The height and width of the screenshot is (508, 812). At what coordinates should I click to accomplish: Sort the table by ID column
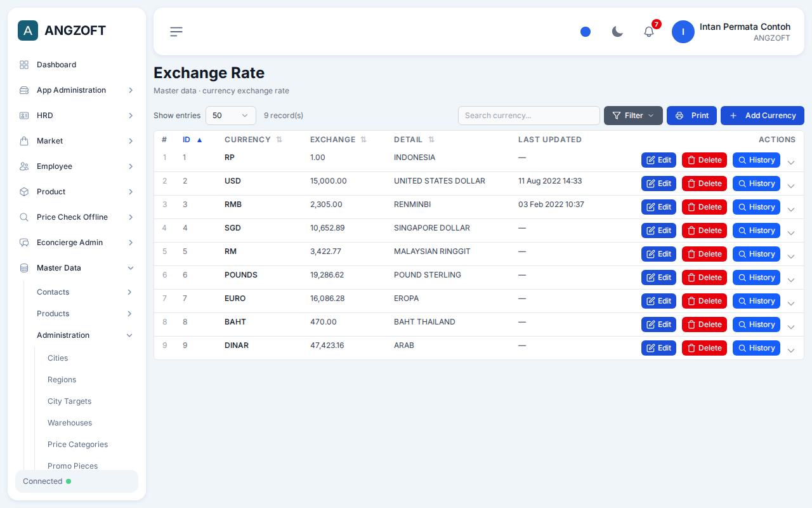coord(192,140)
